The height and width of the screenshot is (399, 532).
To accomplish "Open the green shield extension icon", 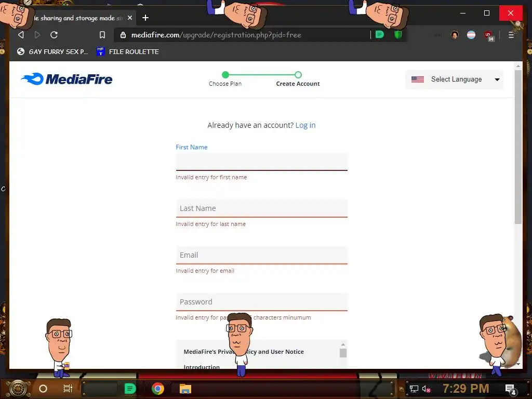I will coord(398,35).
